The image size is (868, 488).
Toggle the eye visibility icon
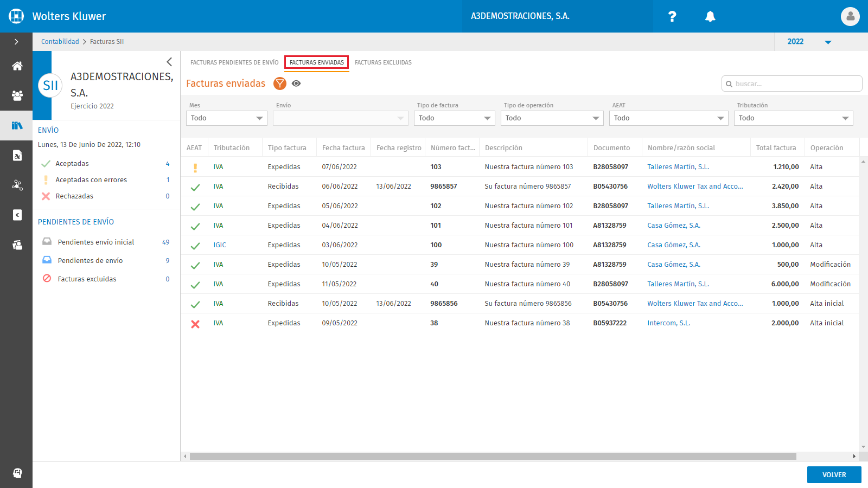tap(296, 84)
